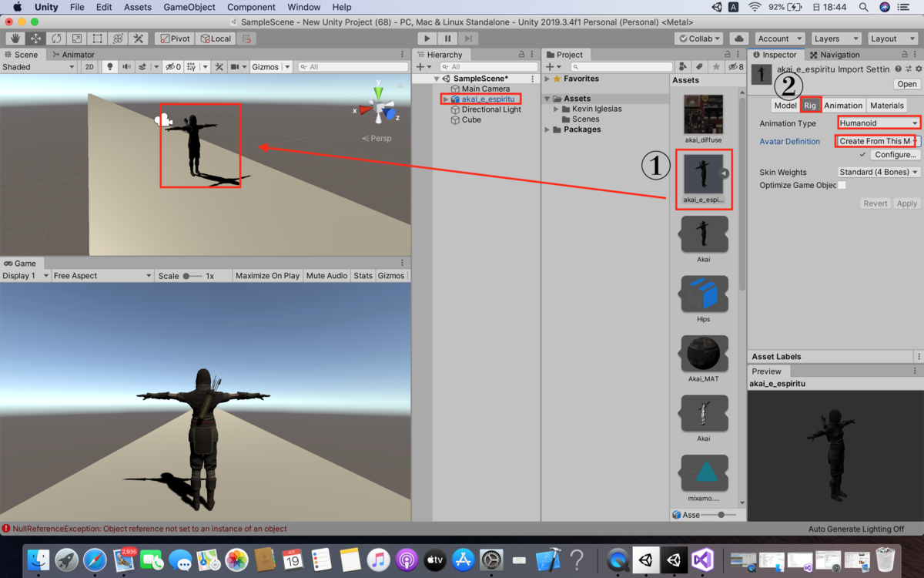Screen dimensions: 924x578
Task: Select the combined Transform tool
Action: pyautogui.click(x=118, y=39)
